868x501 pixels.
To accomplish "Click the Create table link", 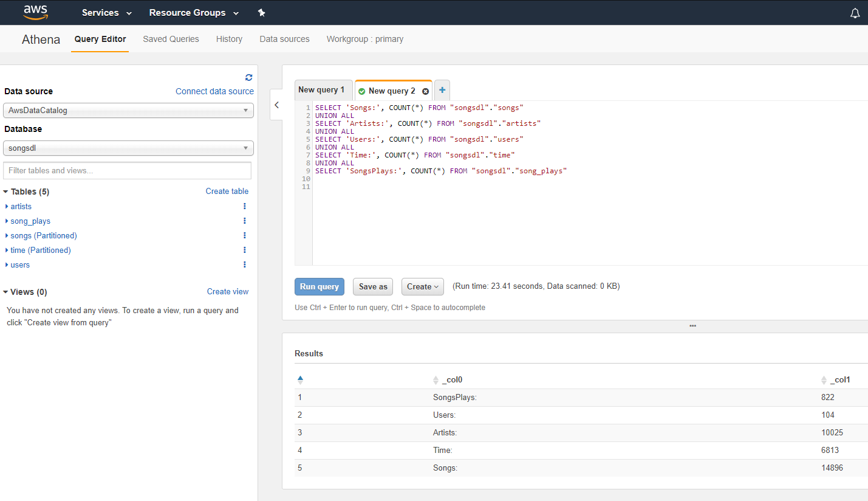I will tap(227, 191).
